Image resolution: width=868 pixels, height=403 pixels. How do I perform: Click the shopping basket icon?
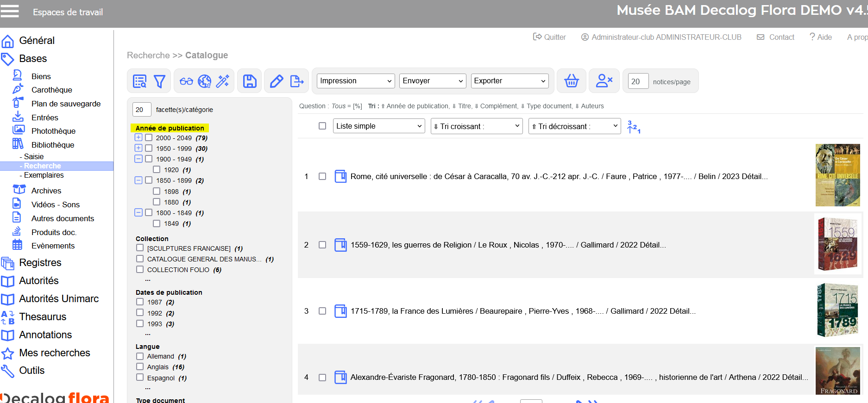click(571, 81)
